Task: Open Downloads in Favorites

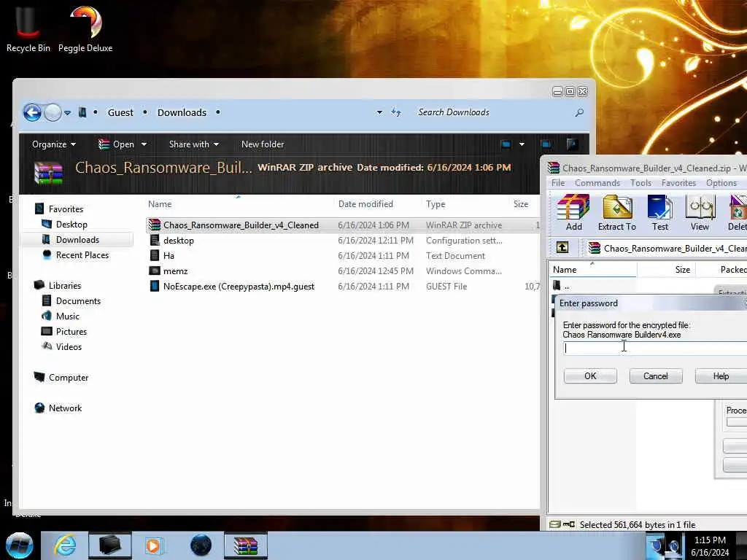Action: tap(77, 239)
